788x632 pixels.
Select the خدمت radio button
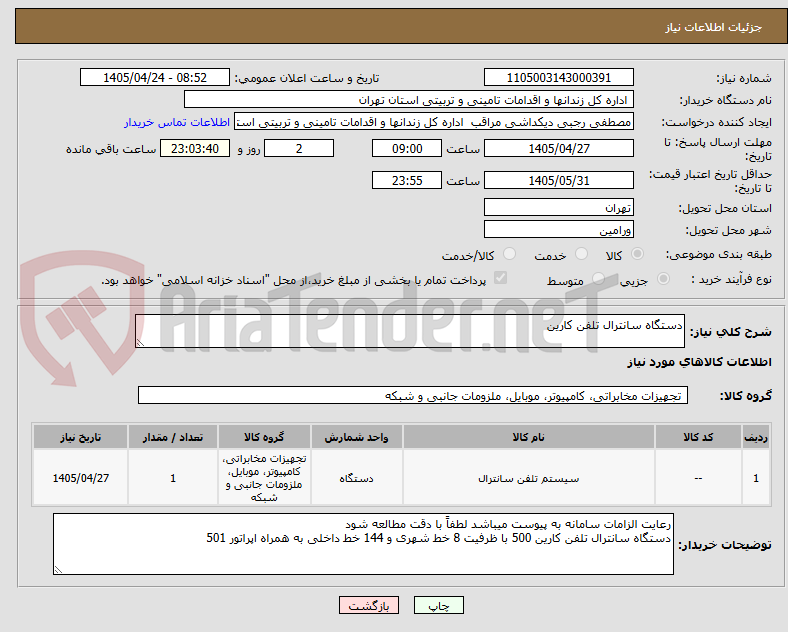tap(581, 254)
